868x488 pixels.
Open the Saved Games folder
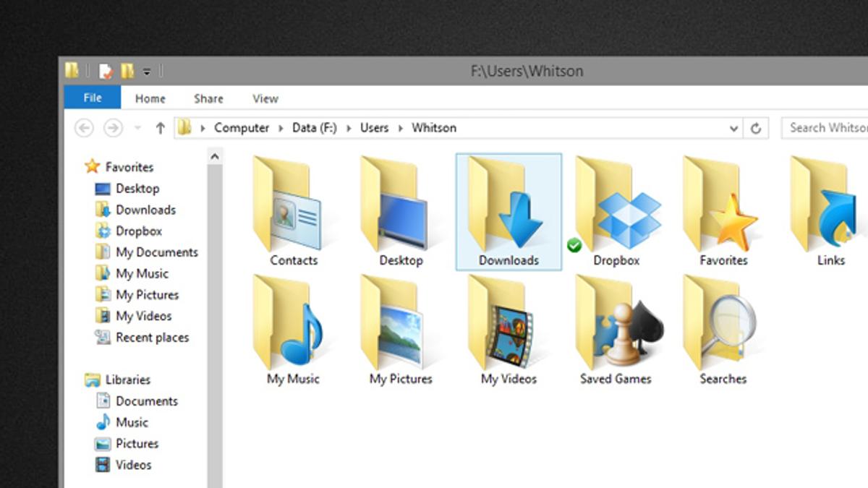pos(617,325)
